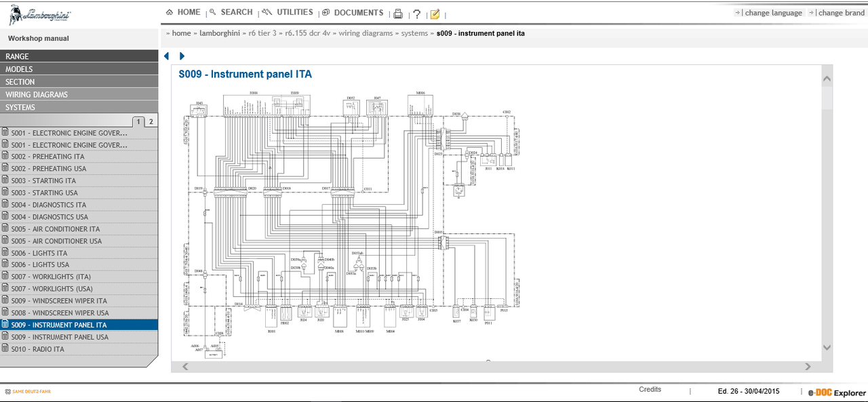Viewport: 868px width, 402px height.
Task: Click the change brand link
Action: click(842, 13)
